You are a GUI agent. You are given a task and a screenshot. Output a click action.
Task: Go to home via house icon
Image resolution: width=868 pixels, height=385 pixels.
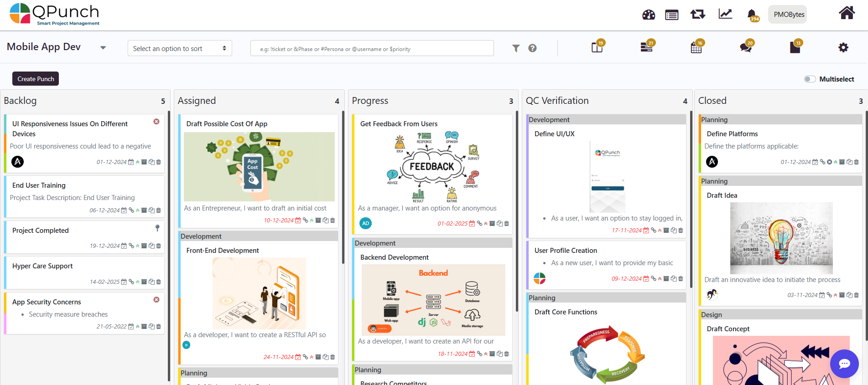[x=847, y=13]
